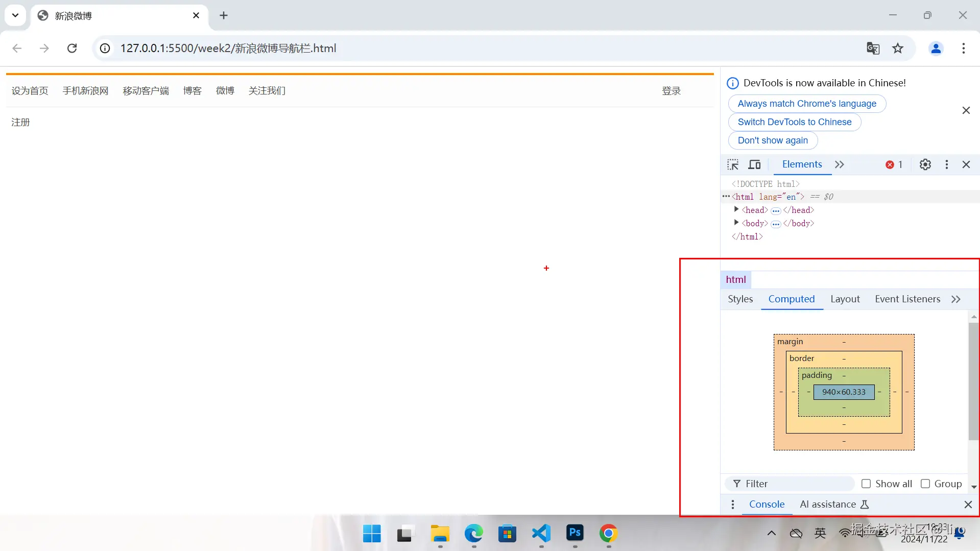Click the Google Translate icon in address bar
Viewport: 980px width, 551px height.
coord(873,48)
